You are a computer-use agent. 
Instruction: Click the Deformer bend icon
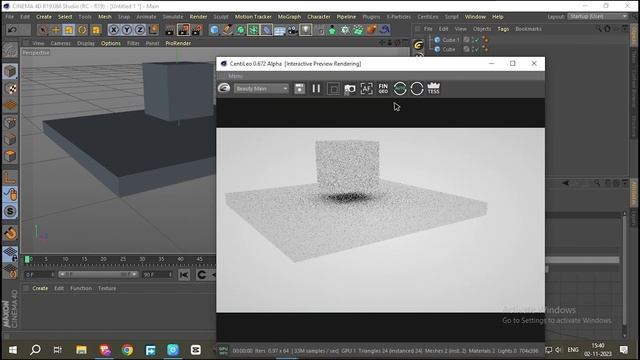[x=267, y=30]
